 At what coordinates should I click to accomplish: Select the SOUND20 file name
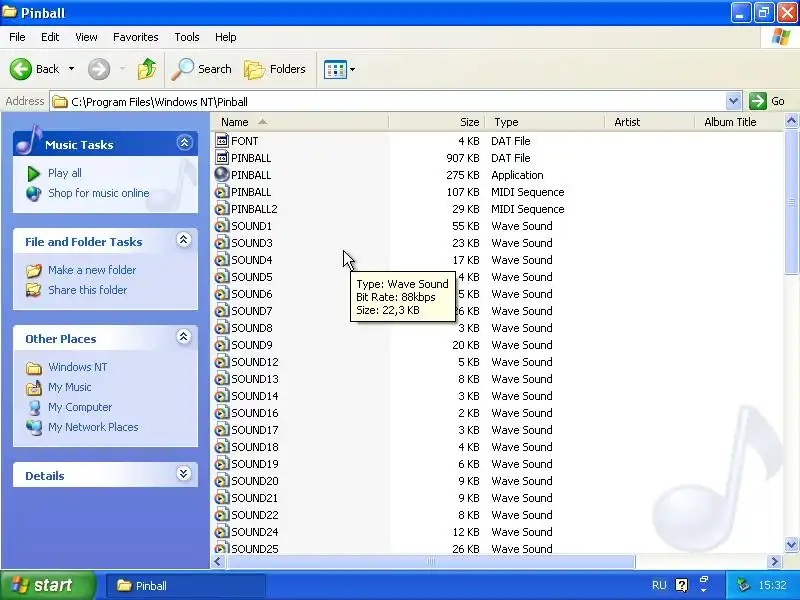[255, 481]
